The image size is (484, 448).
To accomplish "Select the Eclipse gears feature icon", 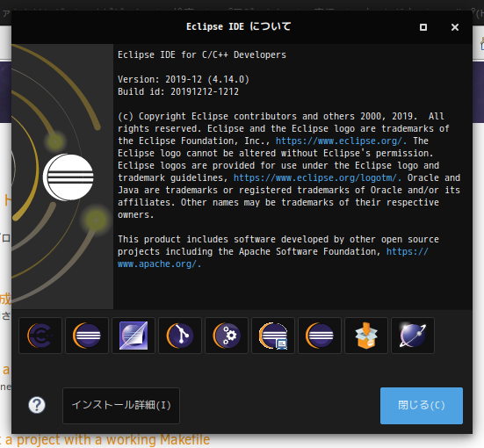I will (x=227, y=336).
